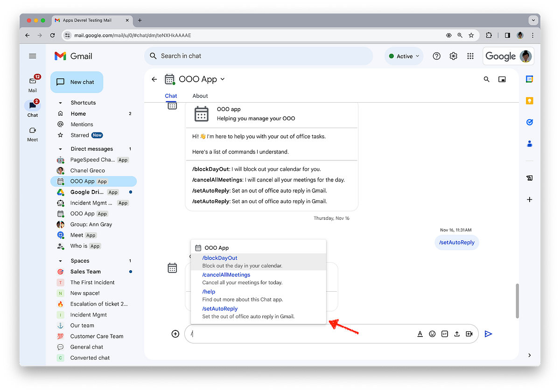Open Google Keep from the side panel

point(529,100)
